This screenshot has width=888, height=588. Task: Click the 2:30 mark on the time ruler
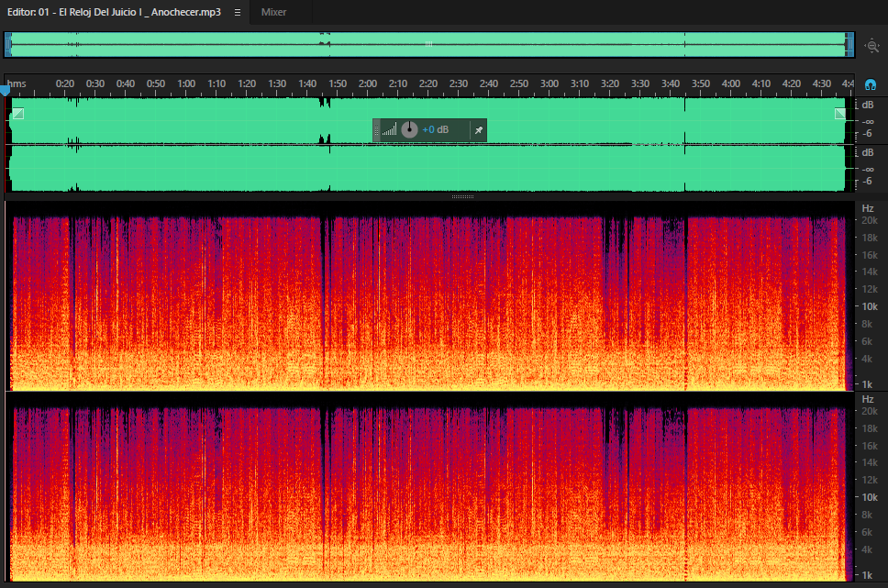(459, 83)
